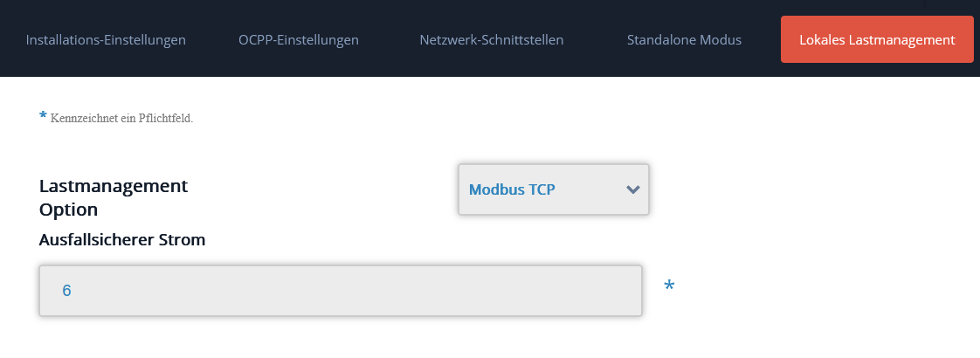Click the Standalone Modus link in the header
Viewport: 980px width, 358px height.
tap(684, 40)
